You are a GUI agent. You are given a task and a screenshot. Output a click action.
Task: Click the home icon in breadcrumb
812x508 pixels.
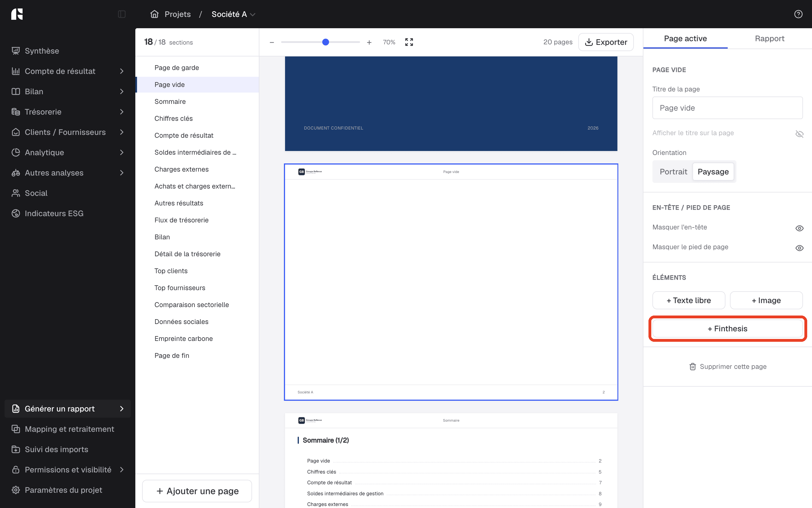pos(154,14)
